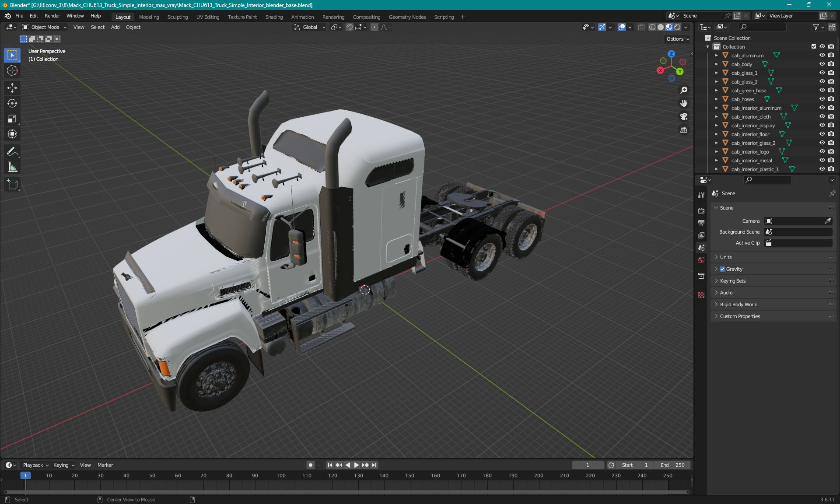Open the World properties tab

click(x=701, y=260)
